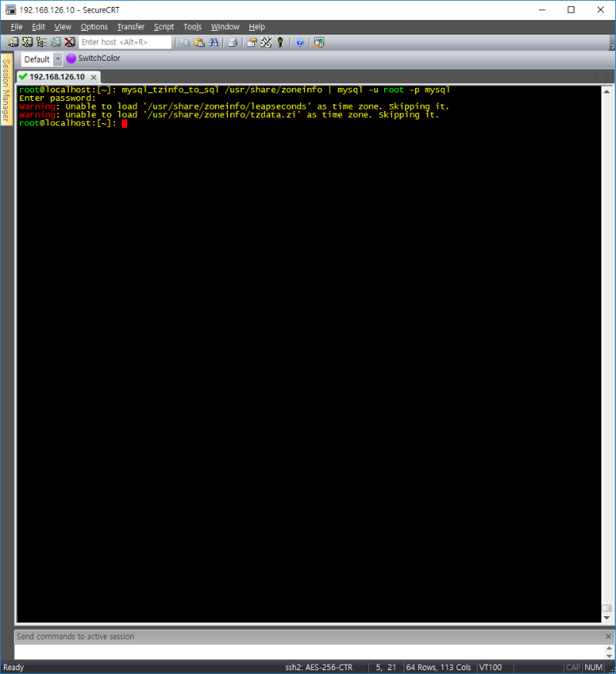Open Session Options from the toolbar icon
This screenshot has height=674, width=616.
click(252, 42)
